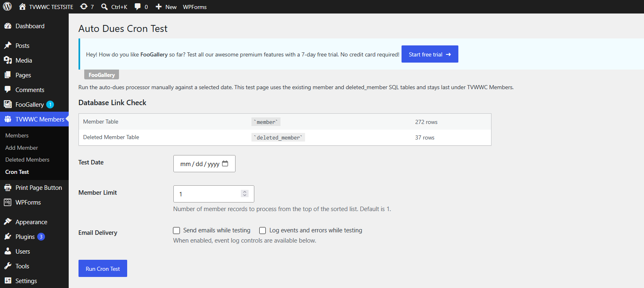Click the Member Table row label

click(101, 122)
